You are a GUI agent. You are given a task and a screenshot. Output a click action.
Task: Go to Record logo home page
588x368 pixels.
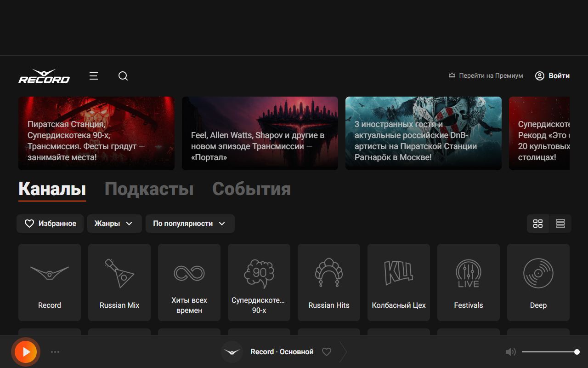[44, 76]
